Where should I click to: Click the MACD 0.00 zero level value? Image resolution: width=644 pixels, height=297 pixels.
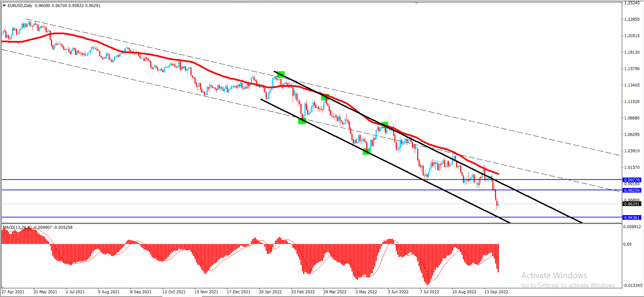tap(627, 244)
